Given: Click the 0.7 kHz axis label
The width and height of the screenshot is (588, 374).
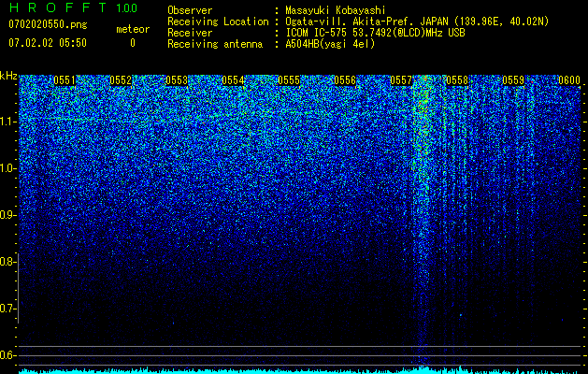Looking at the screenshot, I should [8, 309].
